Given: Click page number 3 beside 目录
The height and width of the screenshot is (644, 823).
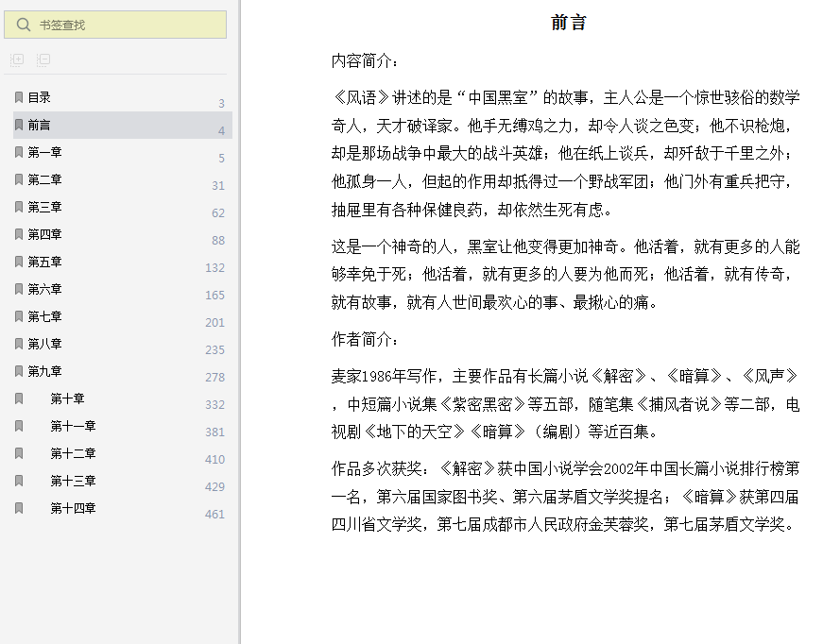Looking at the screenshot, I should pos(221,104).
